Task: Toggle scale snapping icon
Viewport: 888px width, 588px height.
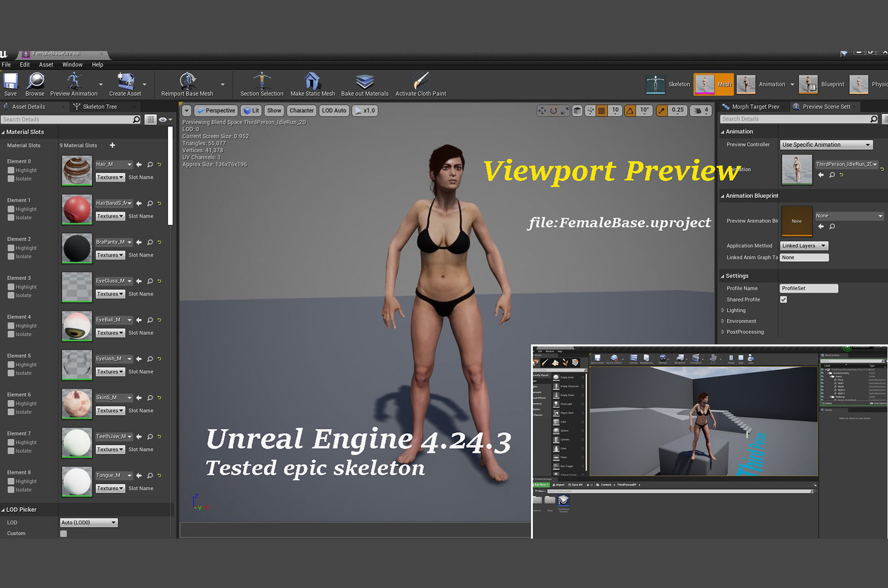Action: click(662, 110)
